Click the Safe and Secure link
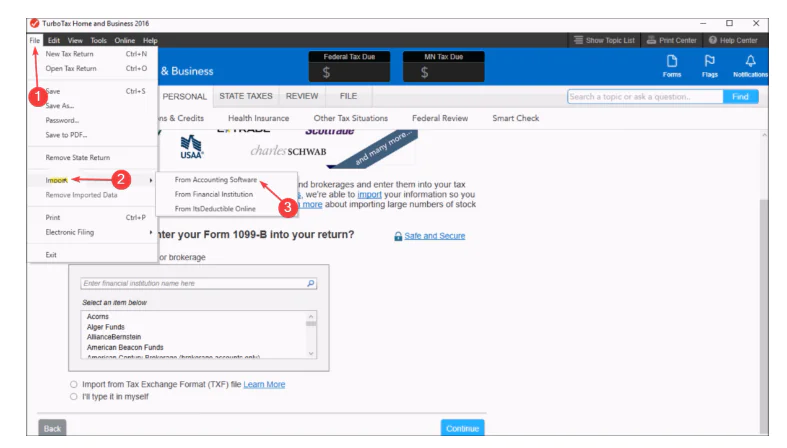Viewport: 787px width, 448px height. click(434, 236)
